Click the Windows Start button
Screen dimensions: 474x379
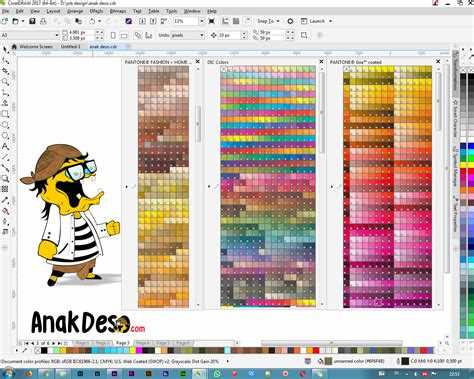pos(8,373)
